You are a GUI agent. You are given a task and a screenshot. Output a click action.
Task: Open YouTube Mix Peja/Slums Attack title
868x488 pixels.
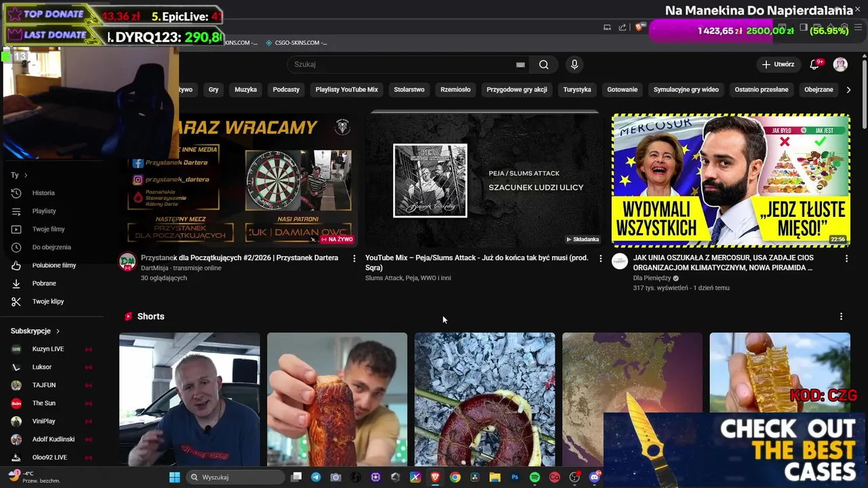[477, 262]
